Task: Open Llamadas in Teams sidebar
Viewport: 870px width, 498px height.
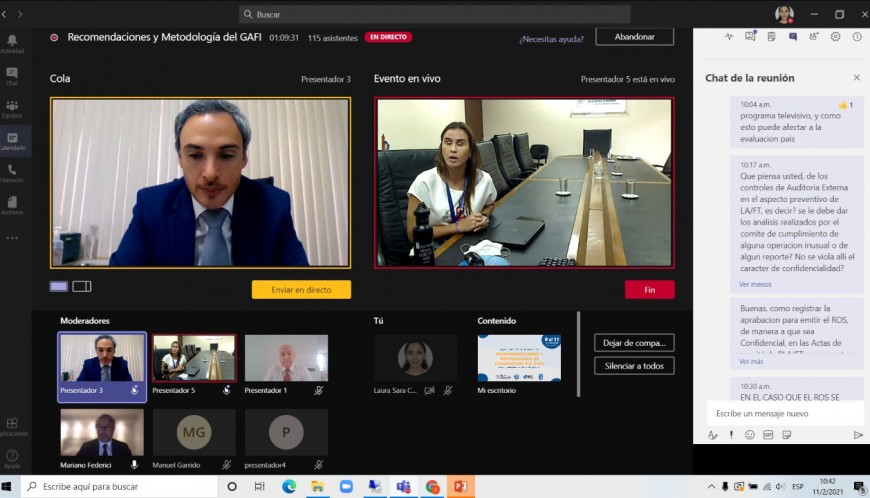Action: [12, 173]
